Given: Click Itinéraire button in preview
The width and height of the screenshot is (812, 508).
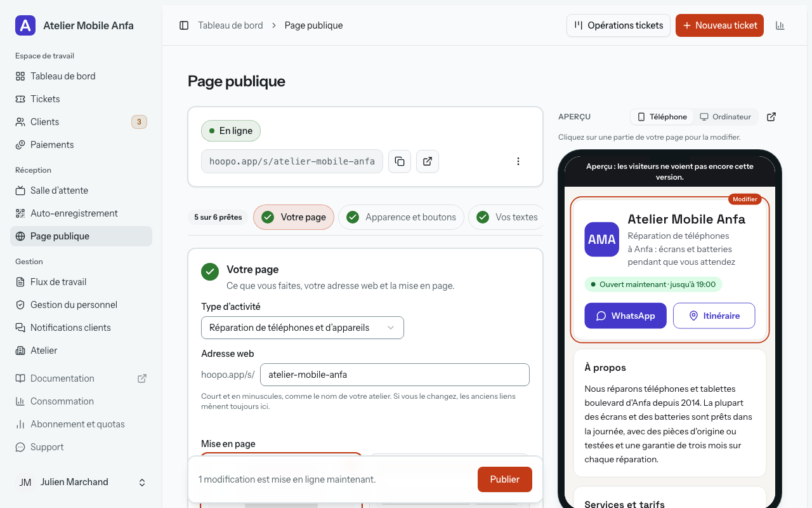Looking at the screenshot, I should tap(714, 316).
